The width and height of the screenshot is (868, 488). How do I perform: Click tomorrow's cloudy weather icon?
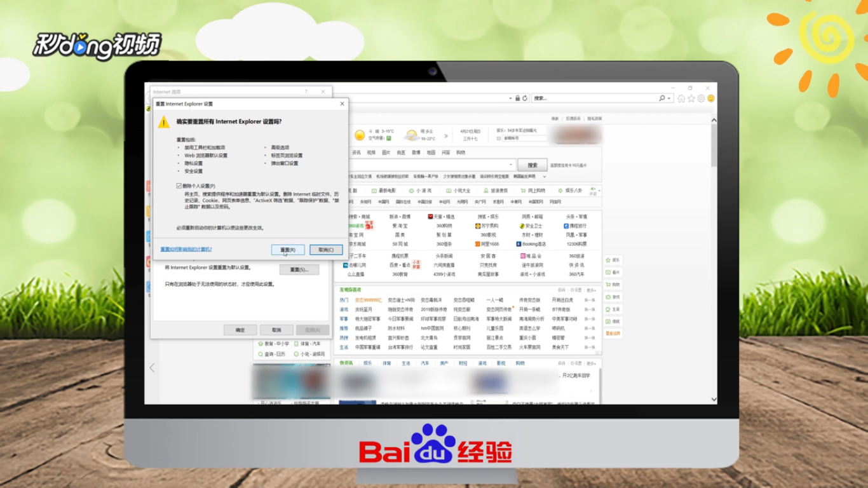[x=412, y=135]
